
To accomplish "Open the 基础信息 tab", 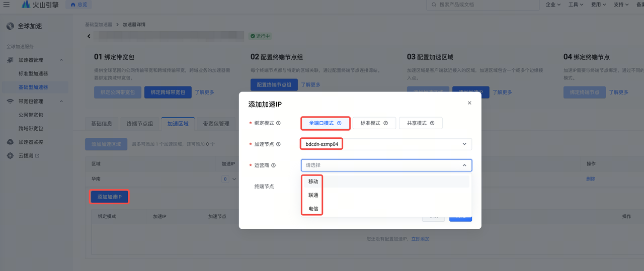I will tap(102, 124).
